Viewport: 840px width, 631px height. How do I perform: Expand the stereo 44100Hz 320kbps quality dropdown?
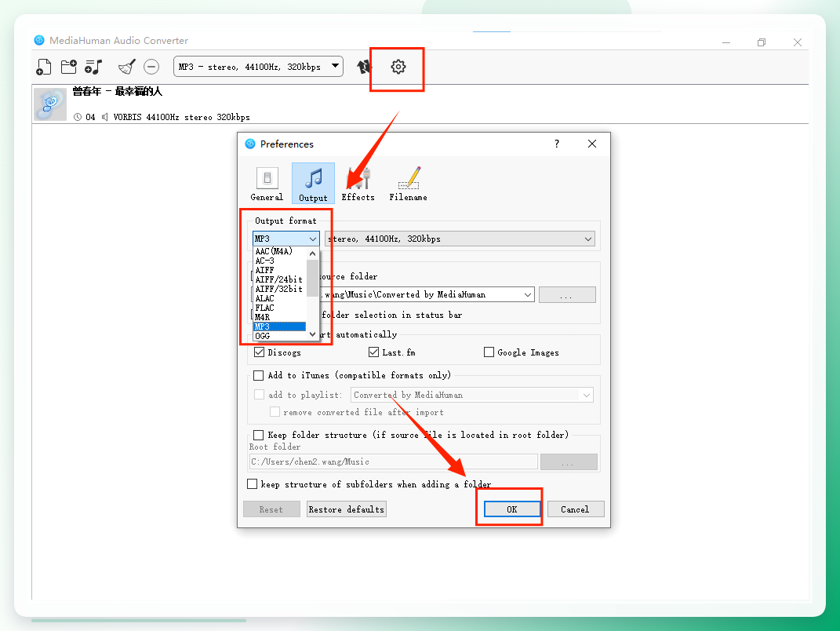click(460, 239)
